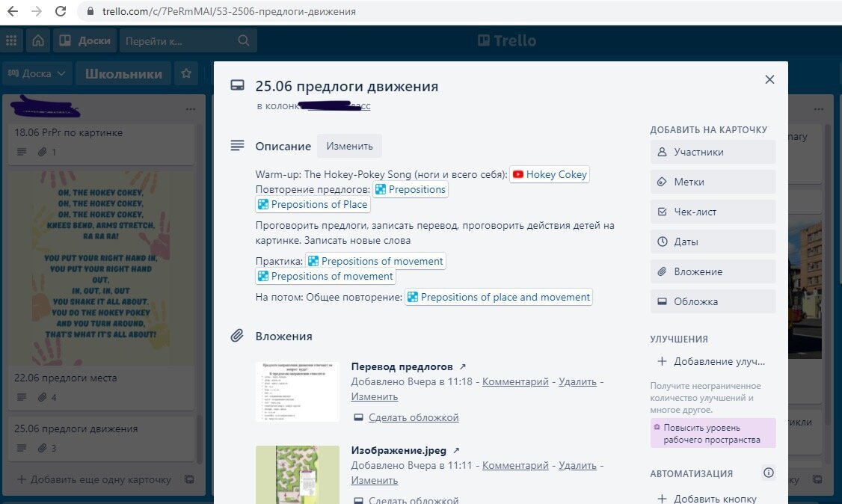
Task: Go to Trello home icon
Action: (38, 40)
